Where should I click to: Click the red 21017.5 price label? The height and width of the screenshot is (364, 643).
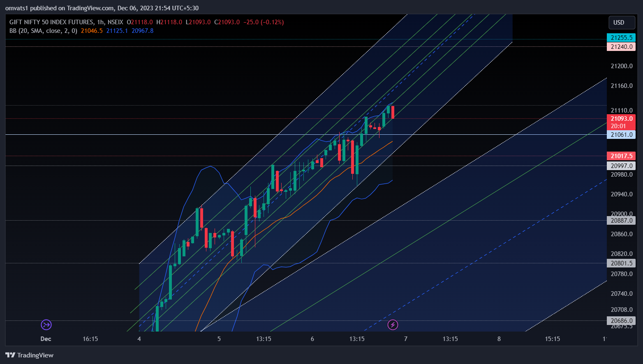(621, 156)
